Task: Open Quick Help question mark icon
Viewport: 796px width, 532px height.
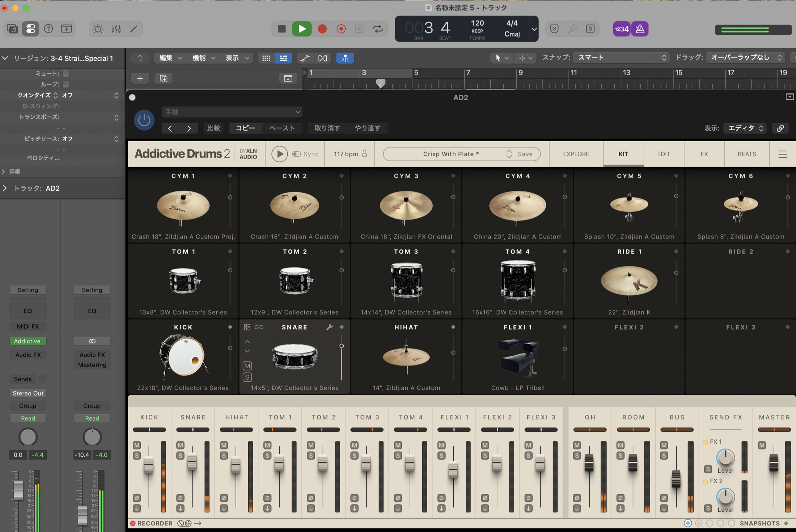Action: tap(48, 29)
